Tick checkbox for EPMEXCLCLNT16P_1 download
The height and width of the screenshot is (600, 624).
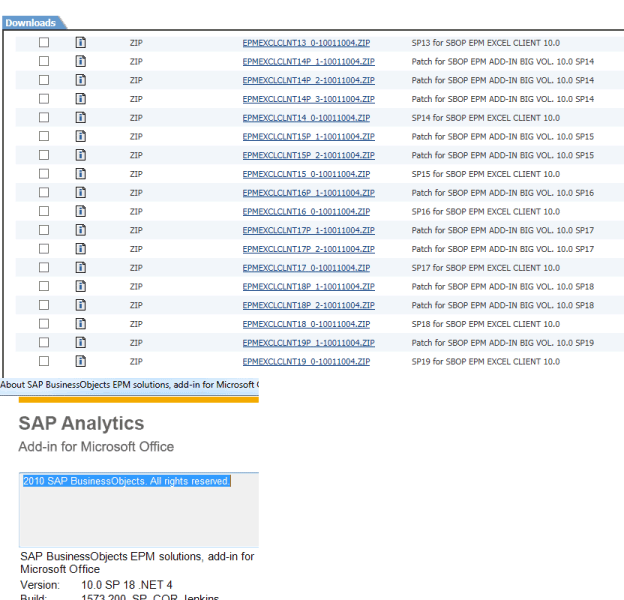(44, 192)
